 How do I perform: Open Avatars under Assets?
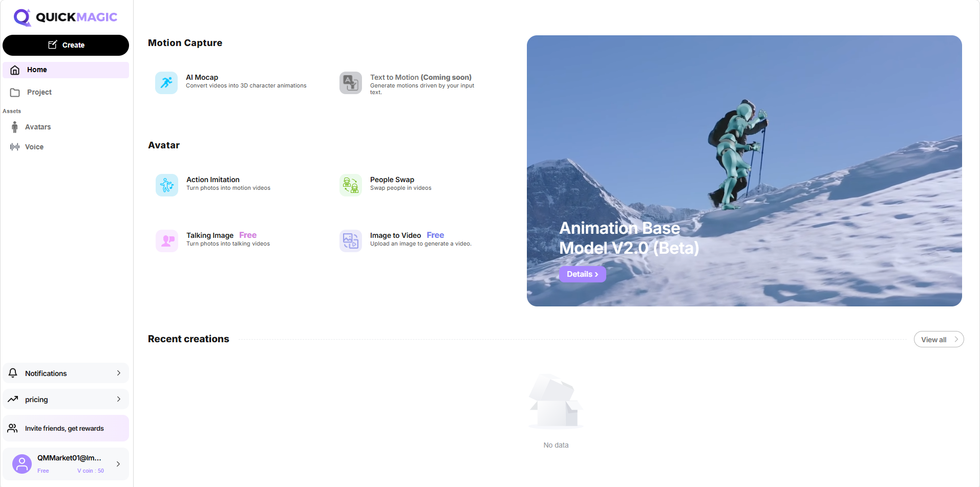(37, 127)
